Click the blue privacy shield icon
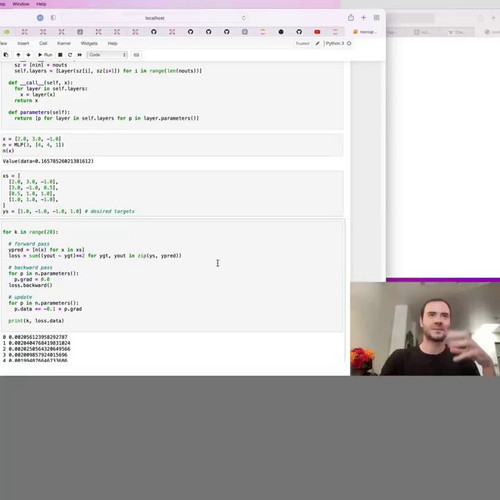Viewport: 500px width, 500px height. click(40, 18)
